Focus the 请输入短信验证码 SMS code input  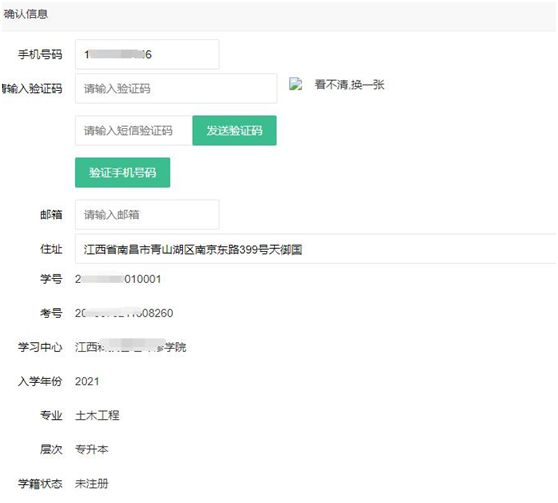click(134, 130)
